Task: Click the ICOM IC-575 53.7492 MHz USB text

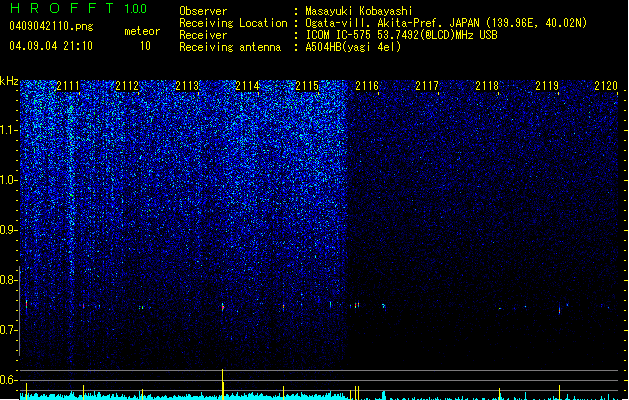Action: point(402,35)
